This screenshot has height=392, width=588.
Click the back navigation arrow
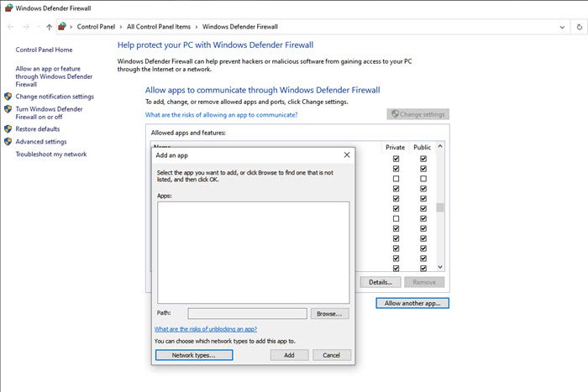[10, 27]
